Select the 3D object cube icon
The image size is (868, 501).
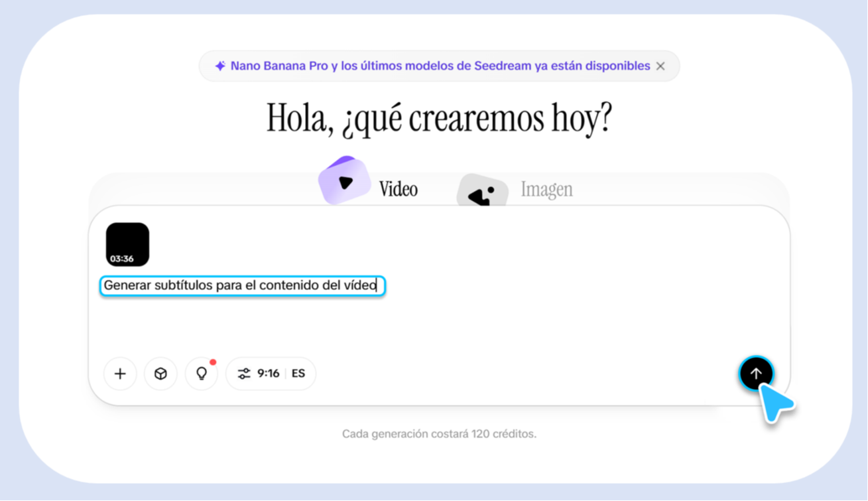pyautogui.click(x=160, y=374)
